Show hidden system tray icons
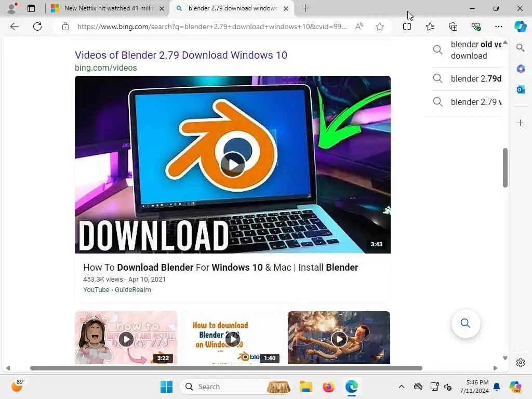 402,387
